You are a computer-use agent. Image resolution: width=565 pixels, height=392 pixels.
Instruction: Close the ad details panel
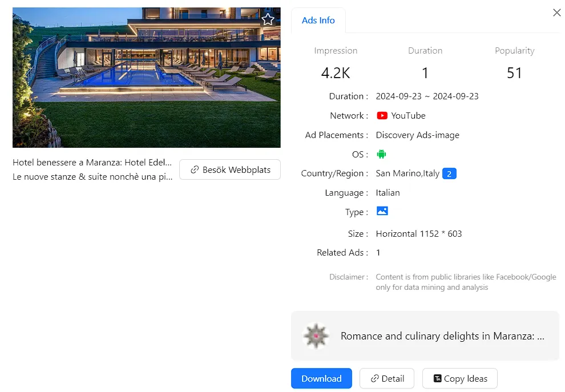click(x=557, y=13)
